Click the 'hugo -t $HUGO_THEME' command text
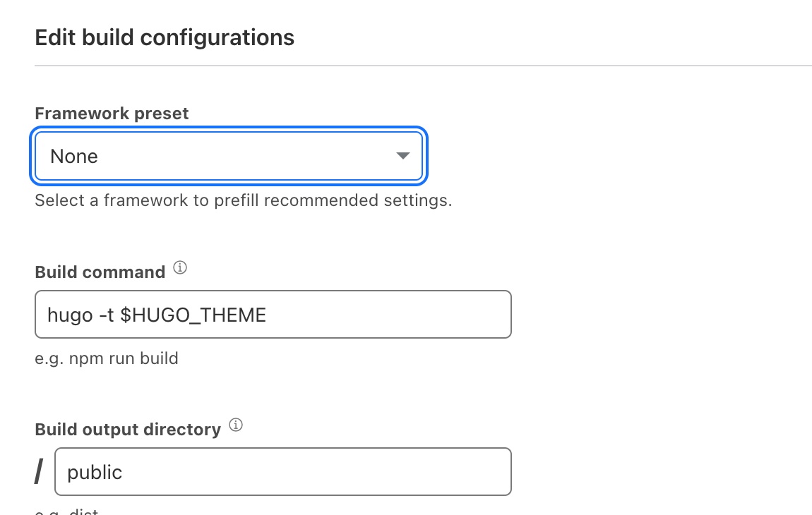 [157, 315]
